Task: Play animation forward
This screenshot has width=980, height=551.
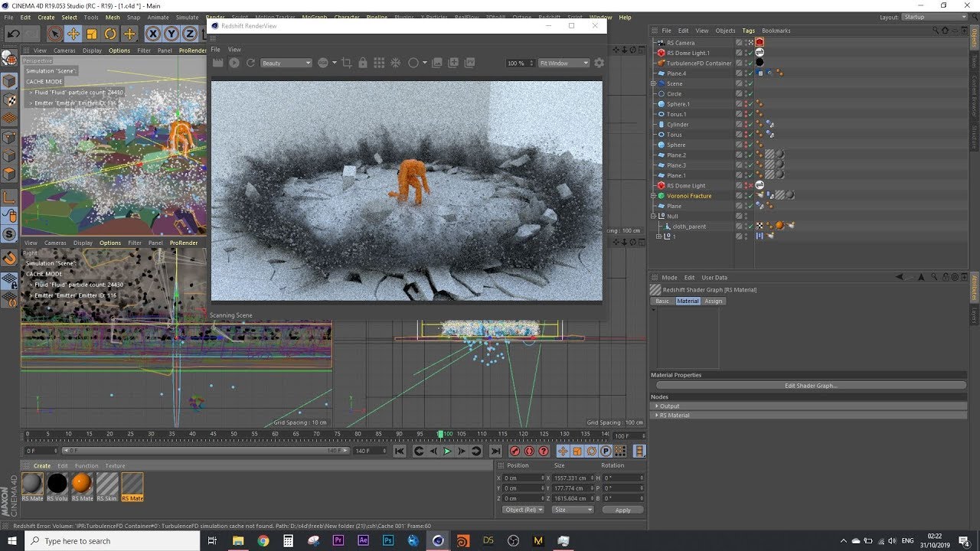Action: 447,452
